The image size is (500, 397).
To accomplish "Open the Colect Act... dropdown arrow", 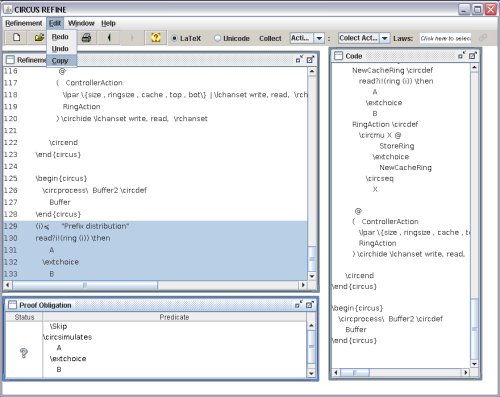I will coord(385,38).
